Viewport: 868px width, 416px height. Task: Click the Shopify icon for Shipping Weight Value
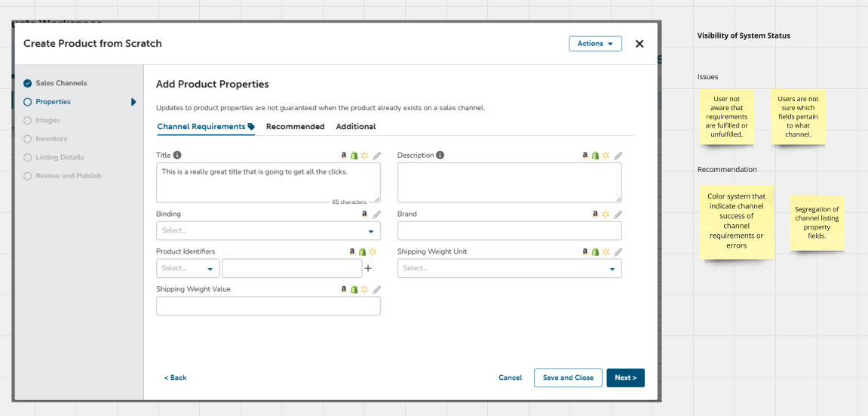pyautogui.click(x=354, y=289)
